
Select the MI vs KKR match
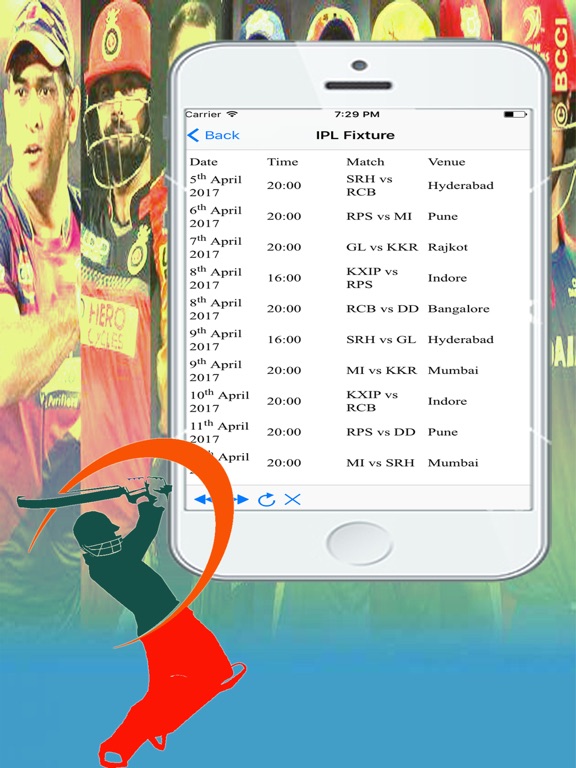382,371
